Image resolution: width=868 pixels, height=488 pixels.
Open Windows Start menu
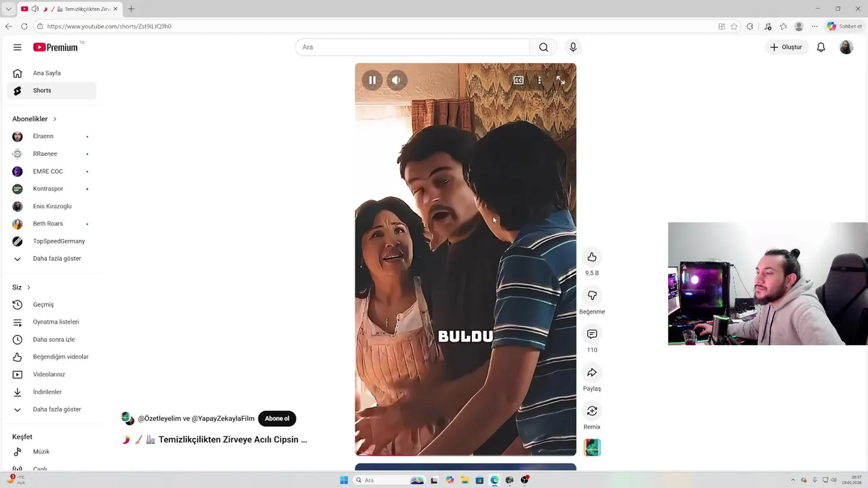344,480
